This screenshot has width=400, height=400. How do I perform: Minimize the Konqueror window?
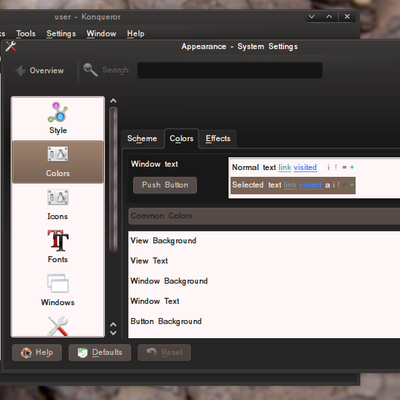[x=312, y=17]
